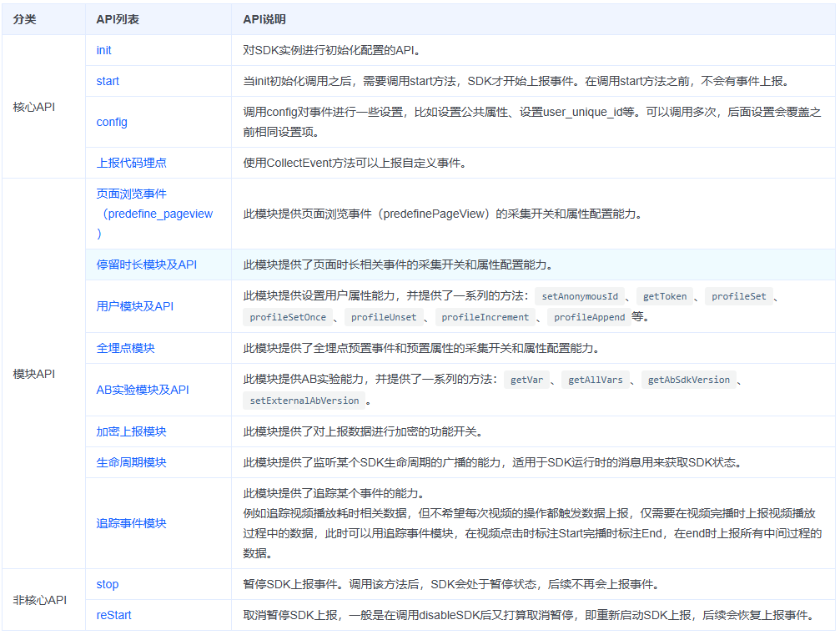Image resolution: width=840 pixels, height=635 pixels.
Task: Click the predefinePageView description text
Action: [442, 214]
